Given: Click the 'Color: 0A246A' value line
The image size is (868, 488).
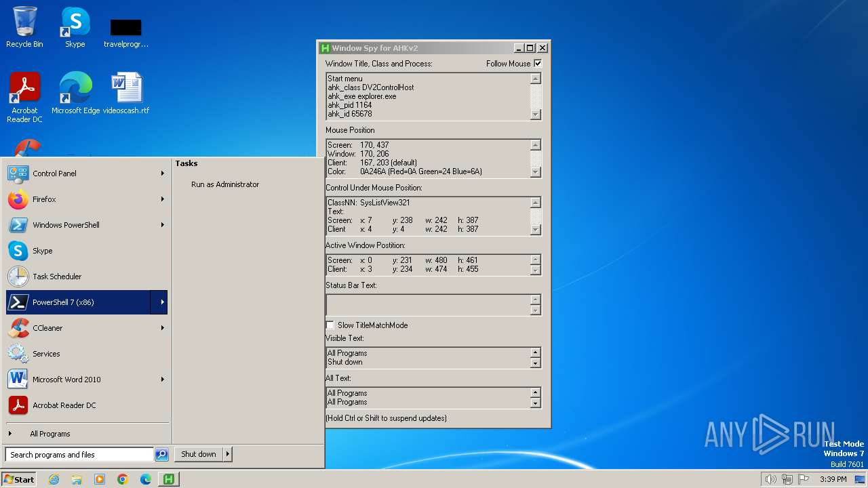Looking at the screenshot, I should pyautogui.click(x=404, y=171).
